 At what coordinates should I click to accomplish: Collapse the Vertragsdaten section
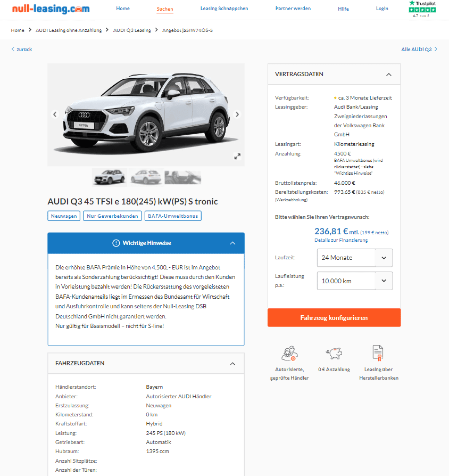(389, 75)
